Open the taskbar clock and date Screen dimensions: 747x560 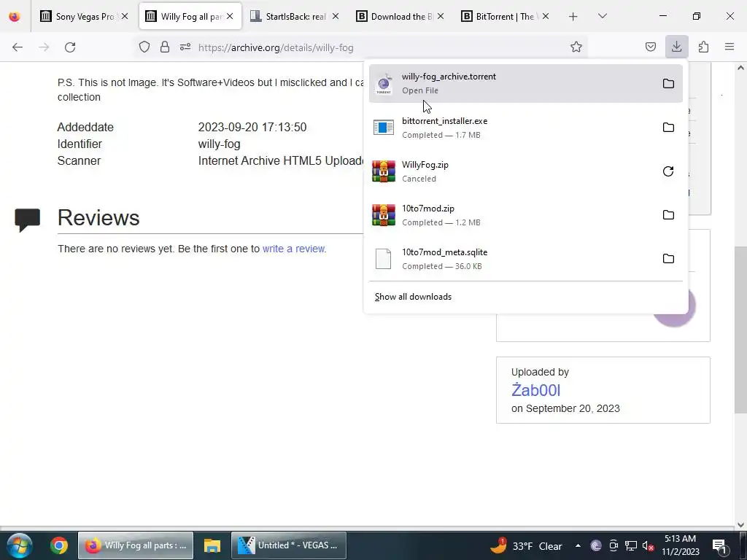pos(681,545)
